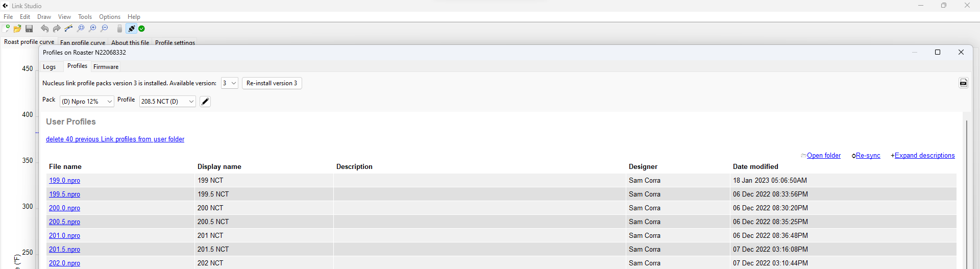Create a new profile file

(x=7, y=29)
